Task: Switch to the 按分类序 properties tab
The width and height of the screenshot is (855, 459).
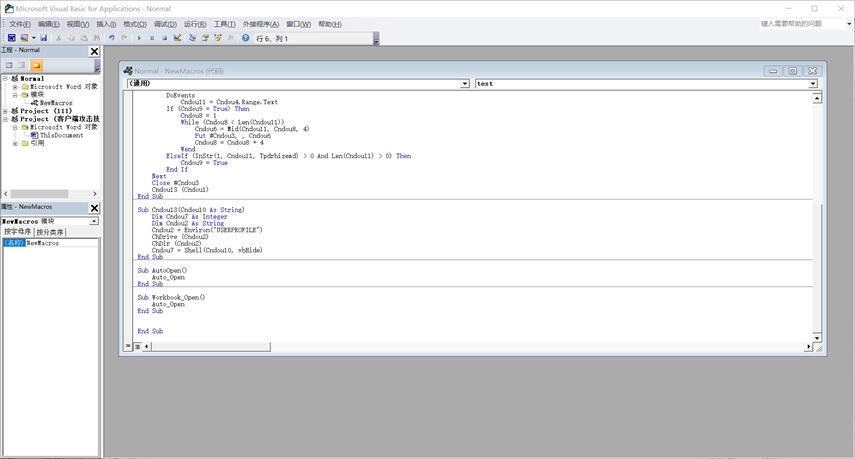Action: click(50, 232)
